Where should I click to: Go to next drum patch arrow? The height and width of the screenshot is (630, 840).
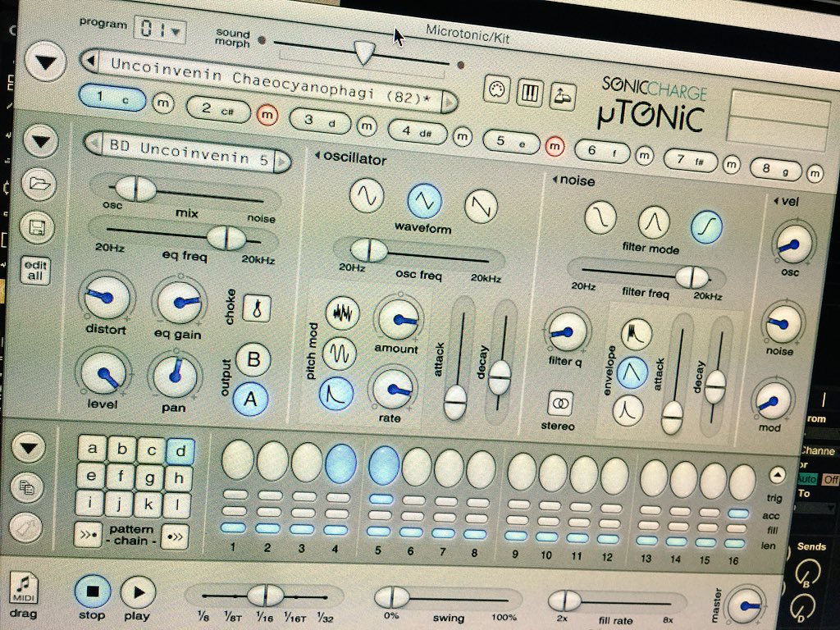(282, 162)
